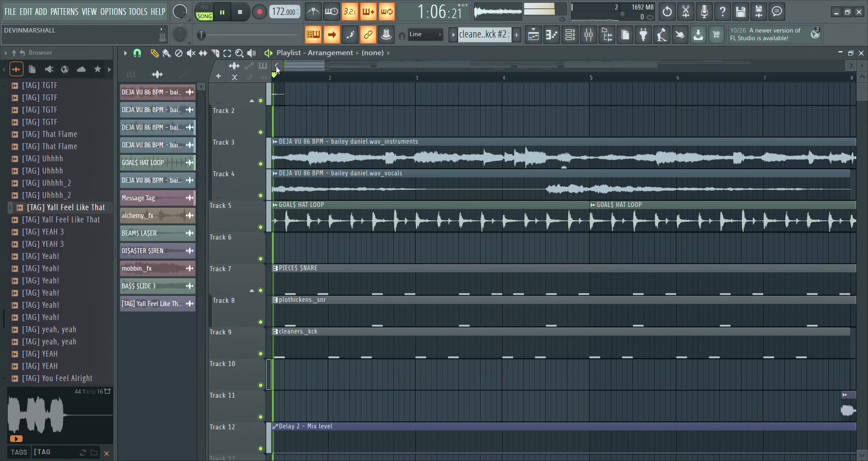Click the record button in transport bar
This screenshot has height=461, width=868.
pos(259,12)
